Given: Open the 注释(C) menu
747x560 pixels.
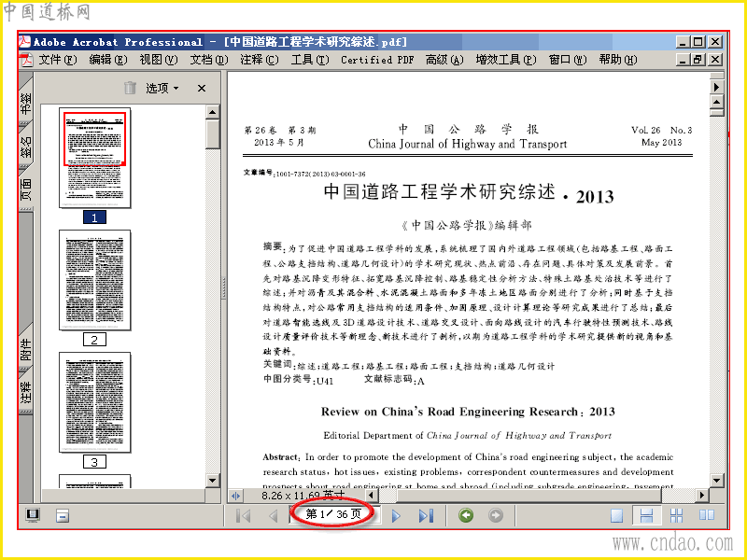Looking at the screenshot, I should click(x=260, y=60).
